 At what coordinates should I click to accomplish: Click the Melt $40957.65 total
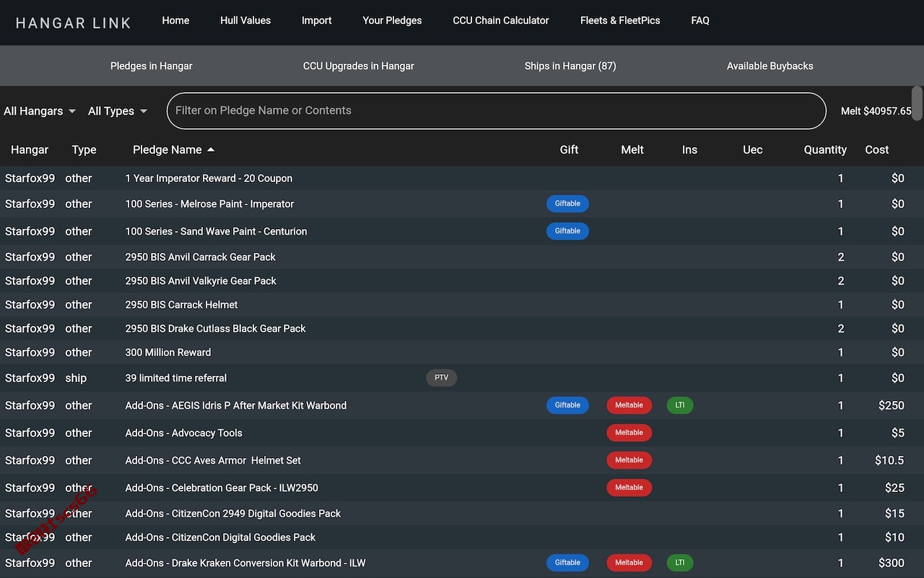coord(876,111)
